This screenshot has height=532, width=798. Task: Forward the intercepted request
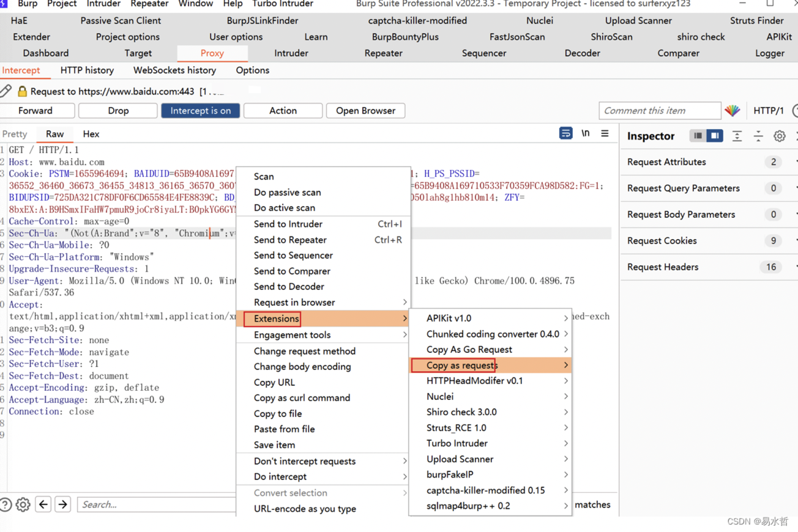[35, 111]
